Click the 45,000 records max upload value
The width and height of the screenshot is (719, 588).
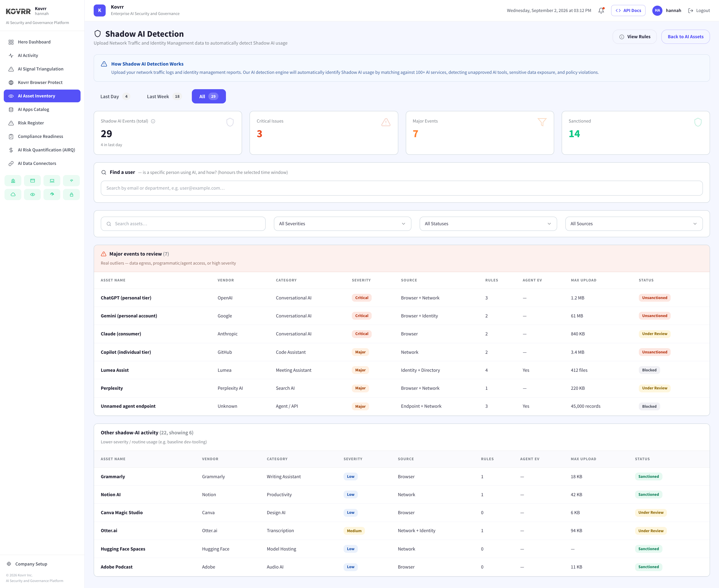point(586,406)
